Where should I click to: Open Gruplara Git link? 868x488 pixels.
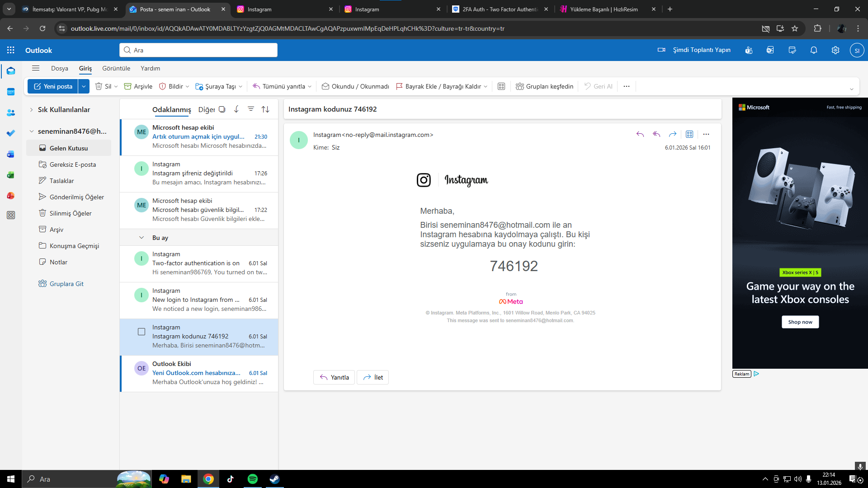pyautogui.click(x=66, y=284)
